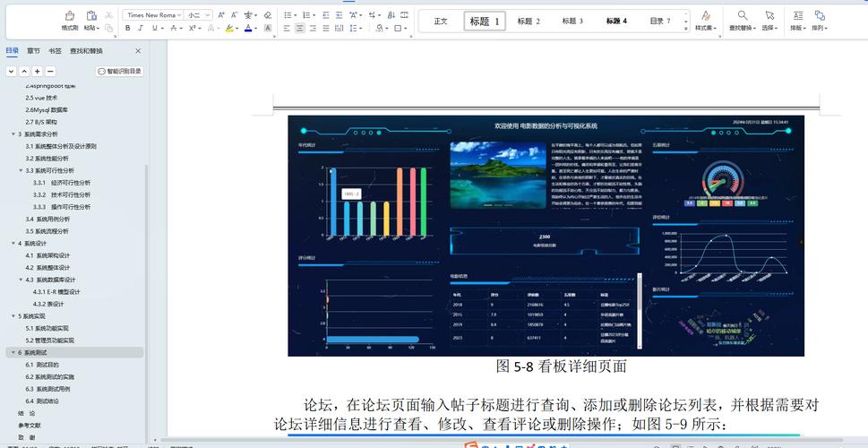The image size is (868, 448).
Task: Click the character shading A icon
Action: tap(268, 28)
